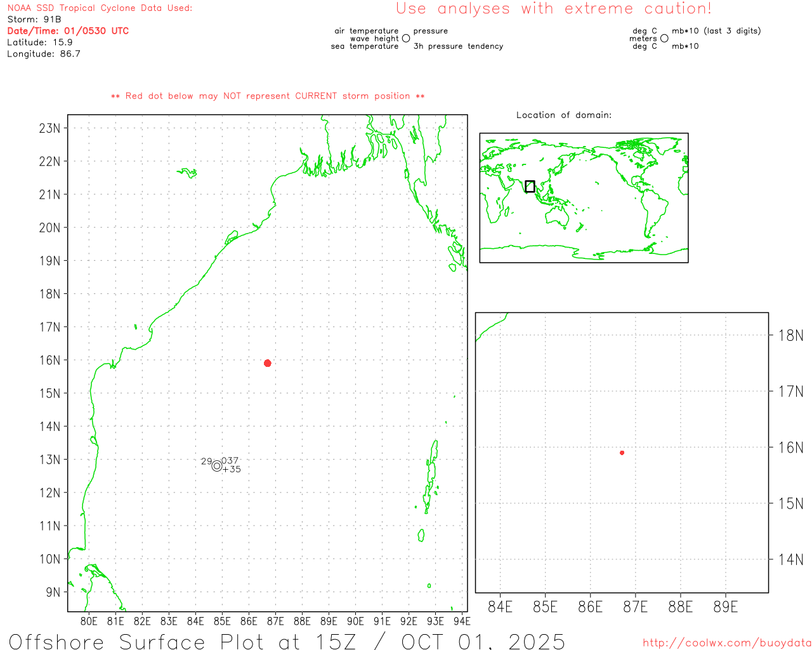Image resolution: width=812 pixels, height=650 pixels.
Task: Click the small red dot in zoomed inset map
Action: [x=622, y=453]
